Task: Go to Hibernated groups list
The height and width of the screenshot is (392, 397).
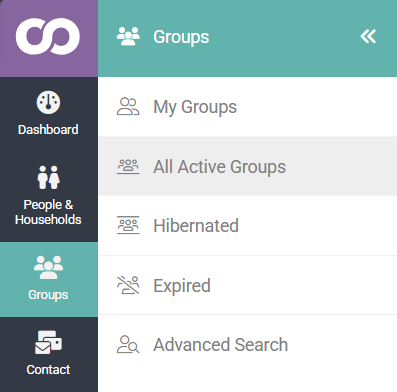Action: point(248,226)
